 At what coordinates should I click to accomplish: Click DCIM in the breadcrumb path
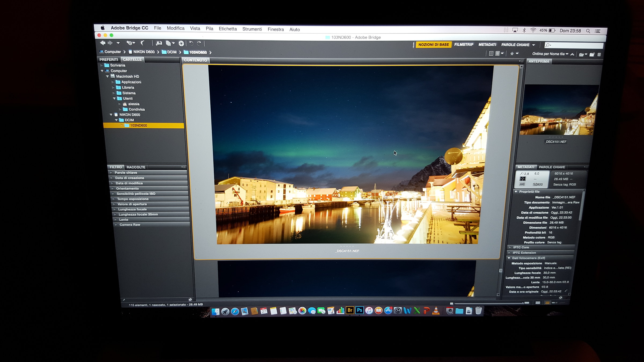[171, 52]
